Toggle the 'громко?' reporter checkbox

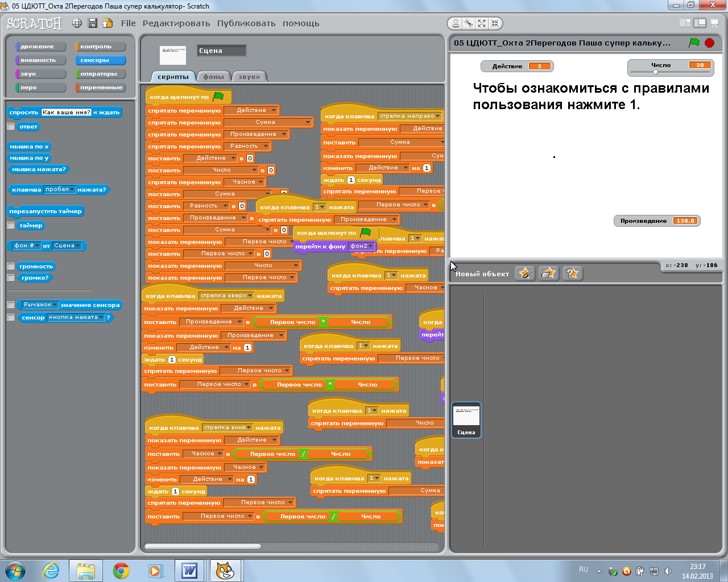[10, 278]
